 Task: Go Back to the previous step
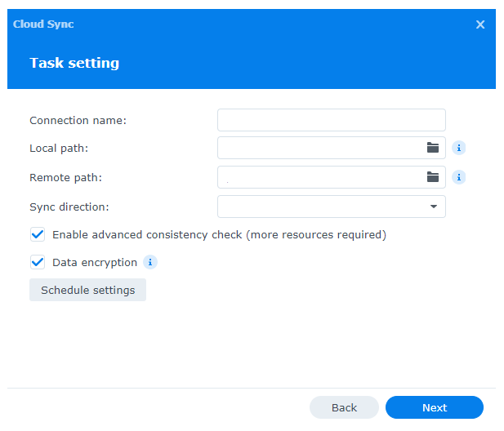point(344,407)
